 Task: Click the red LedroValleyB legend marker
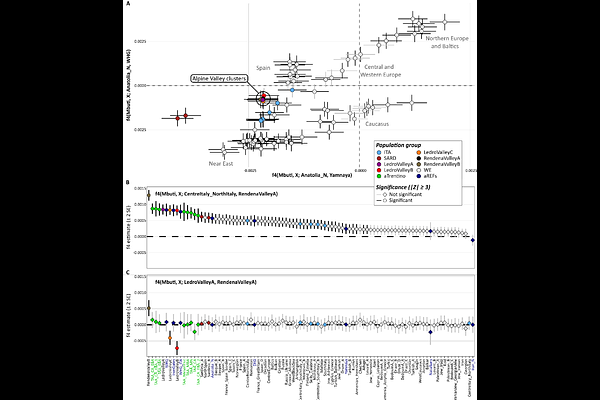point(378,170)
